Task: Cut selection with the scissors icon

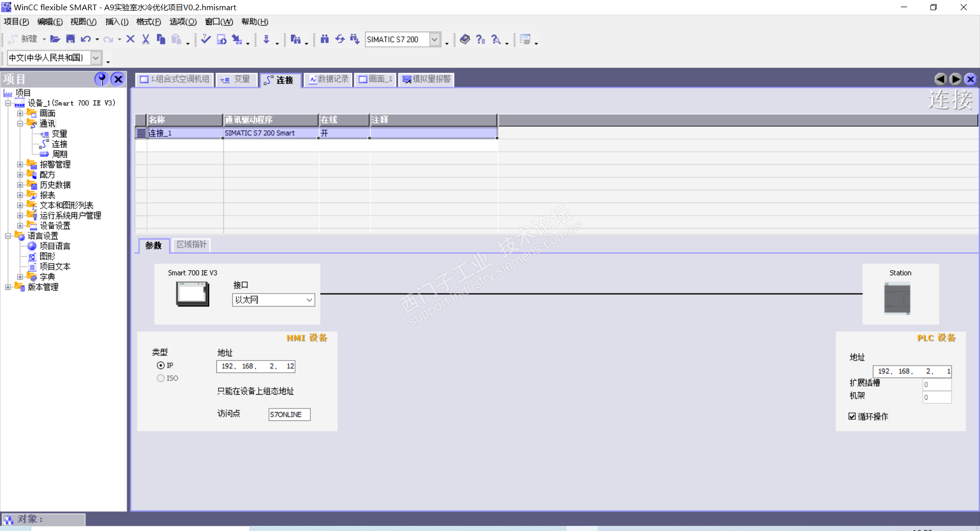Action: pyautogui.click(x=146, y=39)
